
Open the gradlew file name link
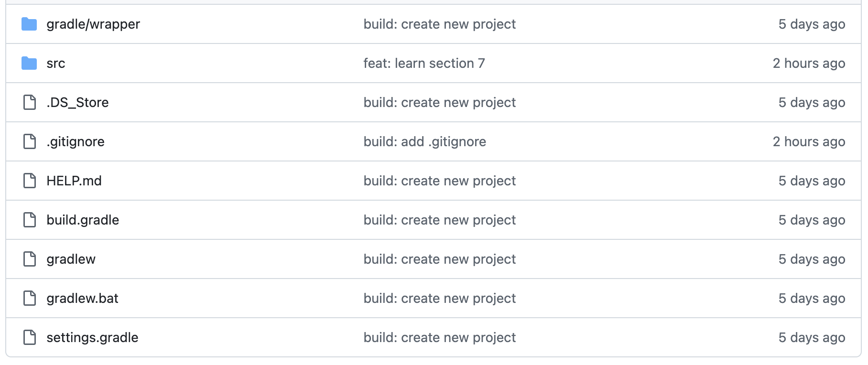point(71,259)
